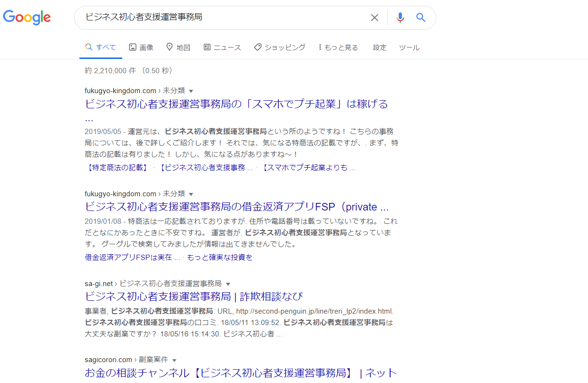588x383 pixels.
Task: Clear the search box with the X icon
Action: pos(375,18)
